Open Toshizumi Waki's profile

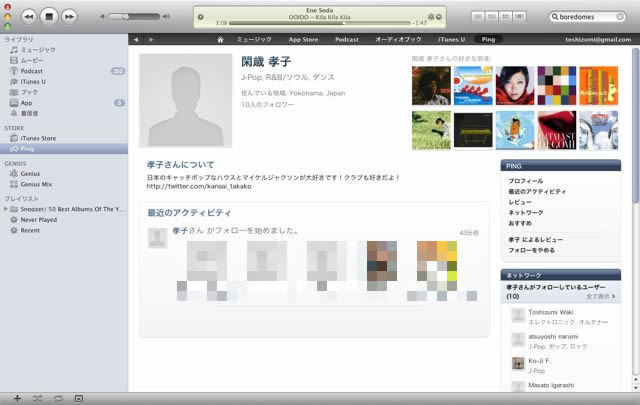pos(551,312)
